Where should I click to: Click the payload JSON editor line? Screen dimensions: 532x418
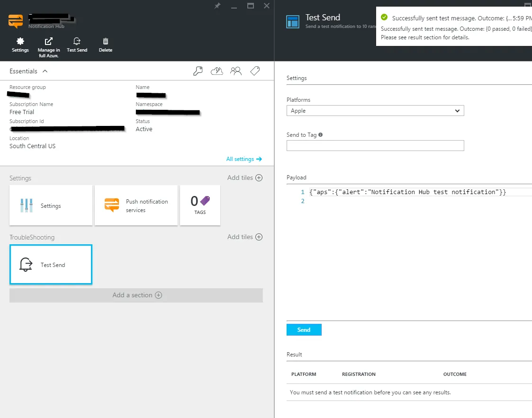tap(407, 192)
